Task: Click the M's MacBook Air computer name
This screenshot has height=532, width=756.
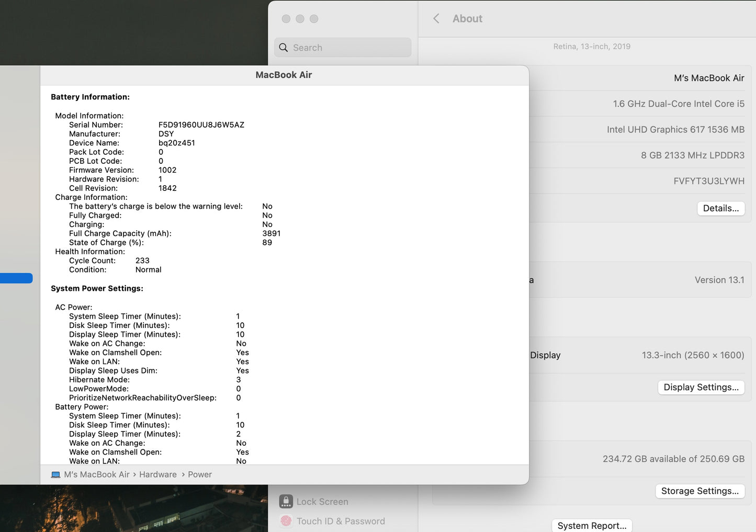Action: click(708, 78)
